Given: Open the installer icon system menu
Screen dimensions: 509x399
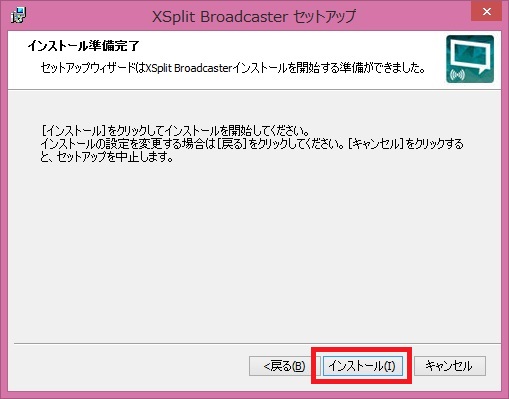Looking at the screenshot, I should click(18, 16).
